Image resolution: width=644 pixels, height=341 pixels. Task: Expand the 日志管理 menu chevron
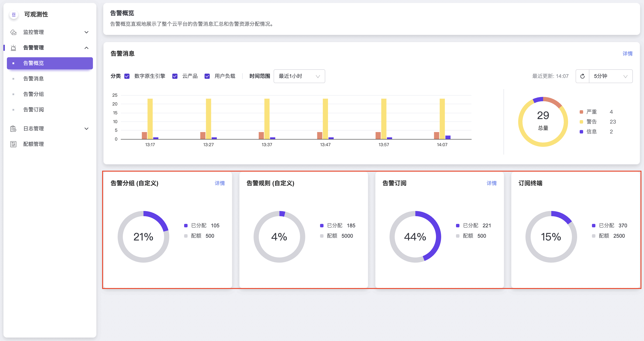click(x=86, y=129)
